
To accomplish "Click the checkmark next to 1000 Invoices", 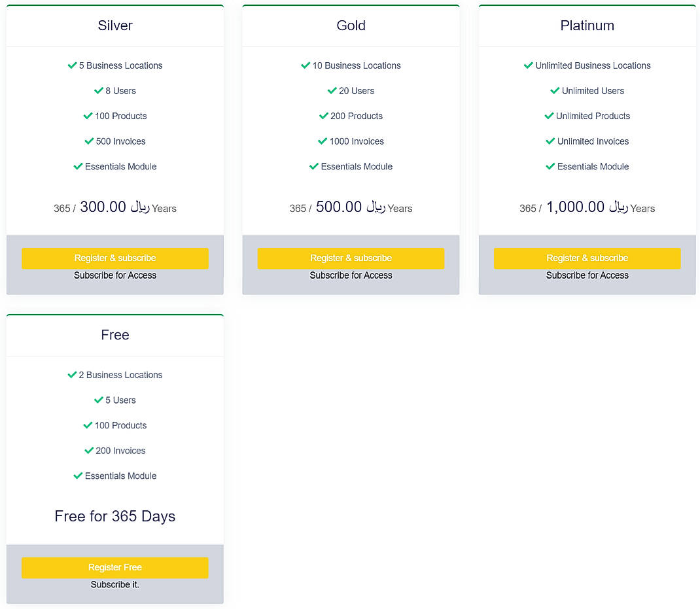I will [x=323, y=141].
